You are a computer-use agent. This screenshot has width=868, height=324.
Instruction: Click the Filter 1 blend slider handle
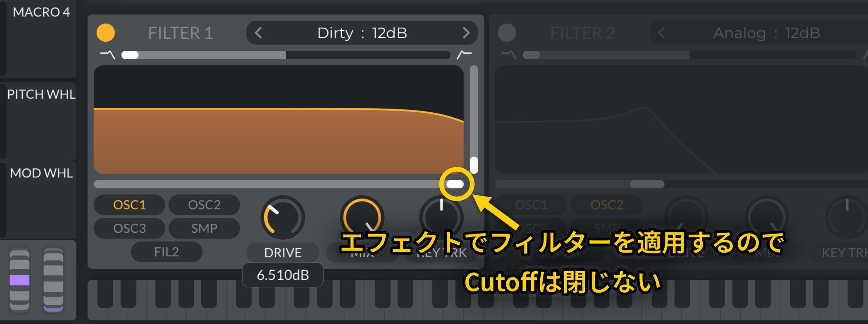click(130, 55)
